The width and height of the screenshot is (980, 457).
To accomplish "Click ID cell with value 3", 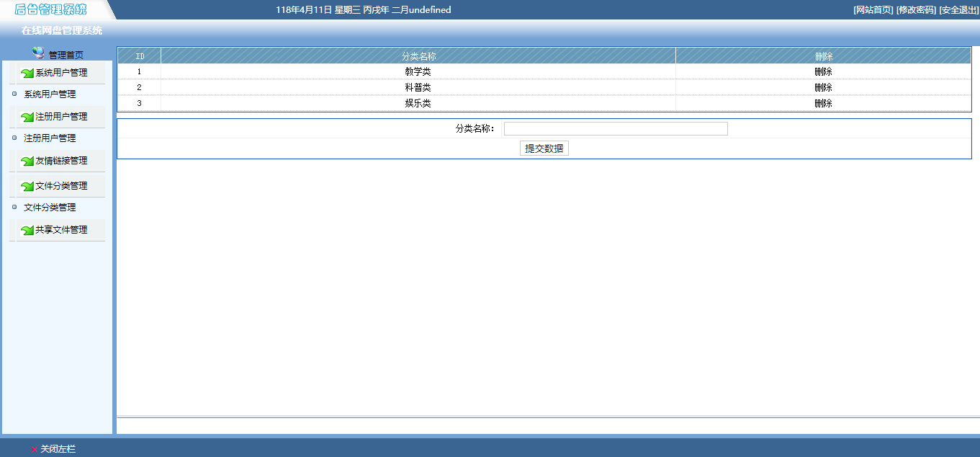I will click(x=140, y=104).
